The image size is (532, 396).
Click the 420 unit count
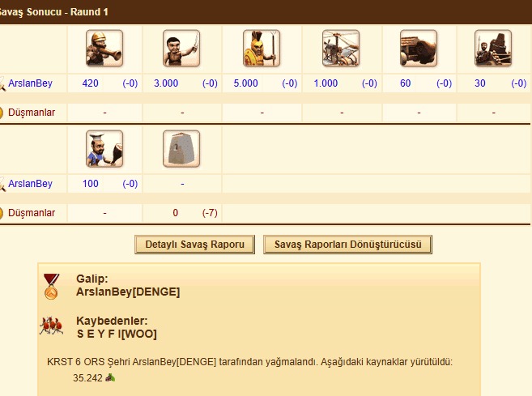(90, 83)
